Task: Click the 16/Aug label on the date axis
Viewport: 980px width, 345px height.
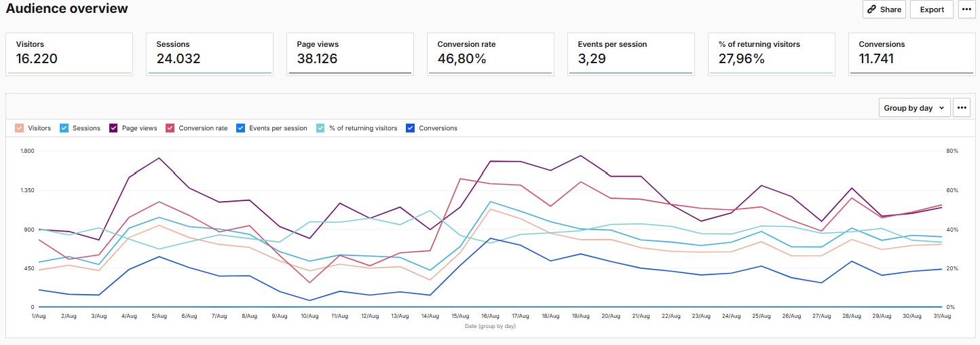Action: pyautogui.click(x=490, y=316)
